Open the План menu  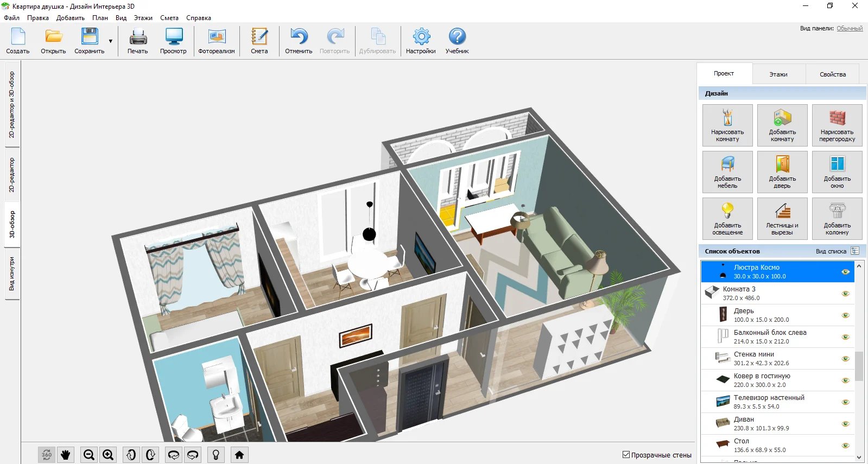point(100,18)
